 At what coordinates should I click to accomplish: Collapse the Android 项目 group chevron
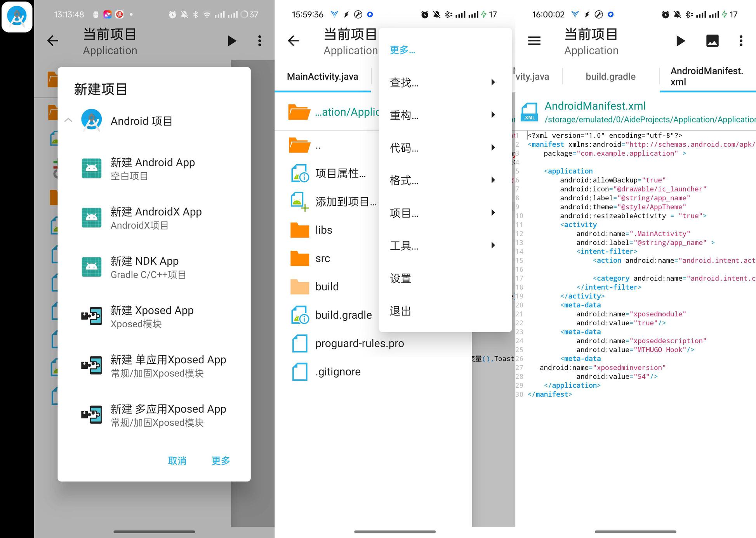[x=68, y=120]
